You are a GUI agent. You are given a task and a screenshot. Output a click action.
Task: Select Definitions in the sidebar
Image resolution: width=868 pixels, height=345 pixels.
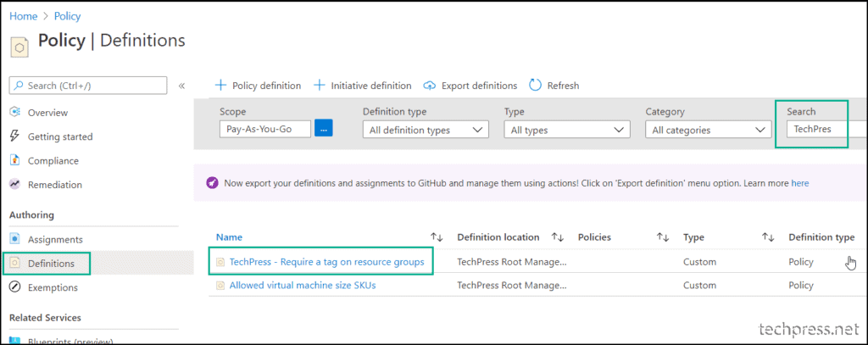(51, 263)
